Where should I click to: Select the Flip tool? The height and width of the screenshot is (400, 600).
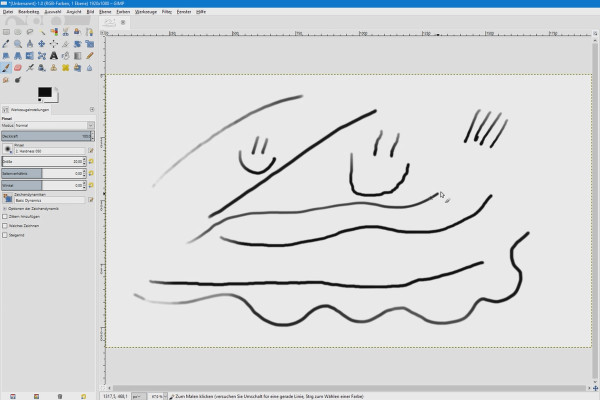coord(30,56)
